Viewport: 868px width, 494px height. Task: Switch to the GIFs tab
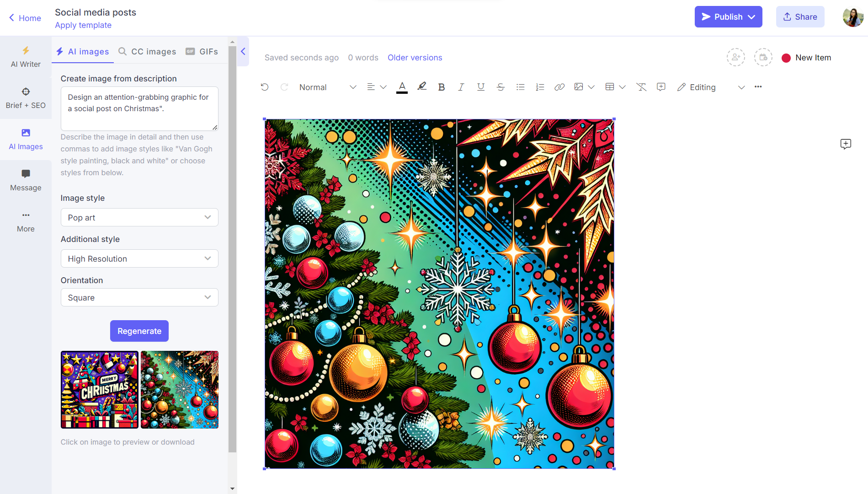coord(202,51)
